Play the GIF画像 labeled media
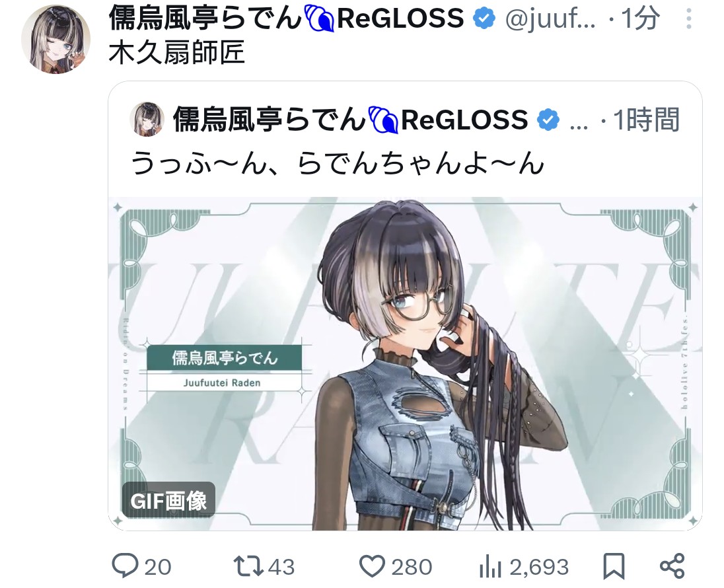This screenshot has width=724, height=588. point(168,500)
